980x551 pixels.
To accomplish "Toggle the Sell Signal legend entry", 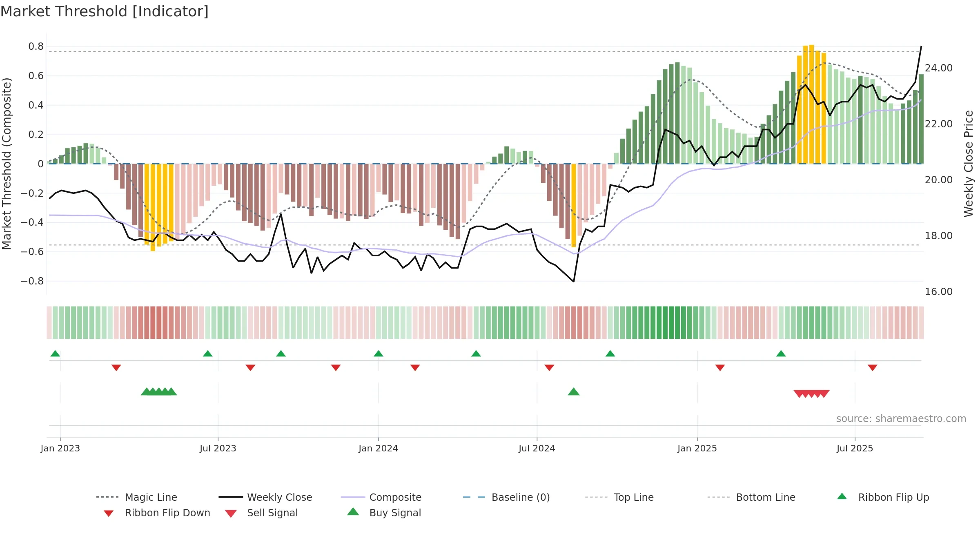I will click(x=261, y=513).
